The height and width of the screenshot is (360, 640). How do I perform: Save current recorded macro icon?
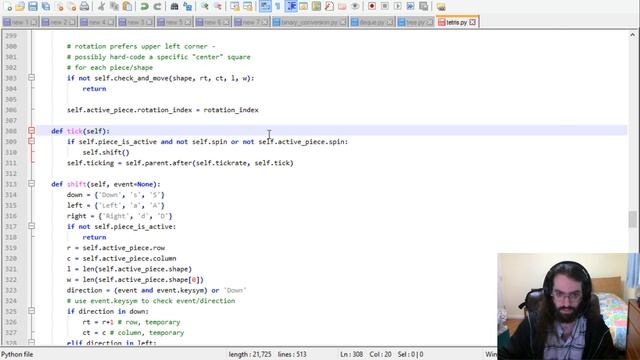click(x=424, y=6)
